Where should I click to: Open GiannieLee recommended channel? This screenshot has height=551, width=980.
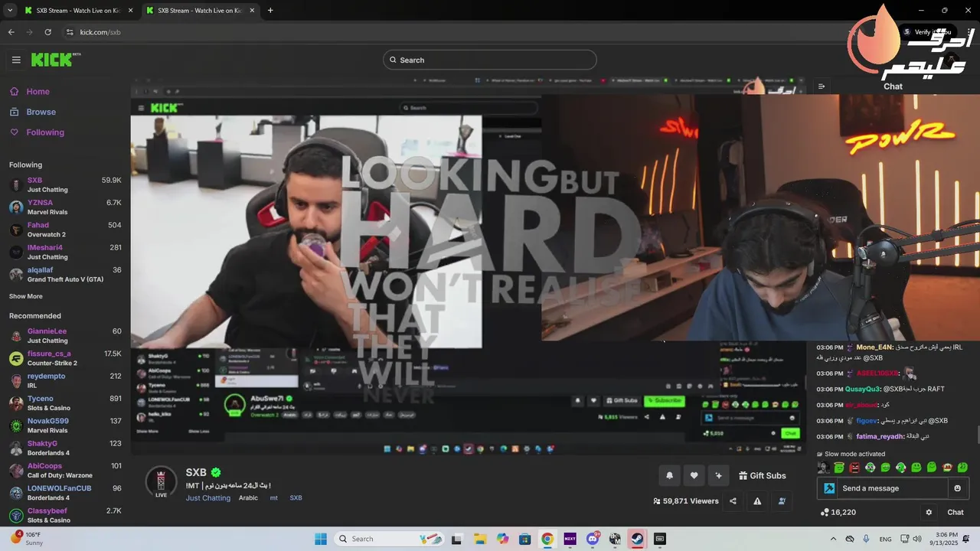tap(65, 335)
